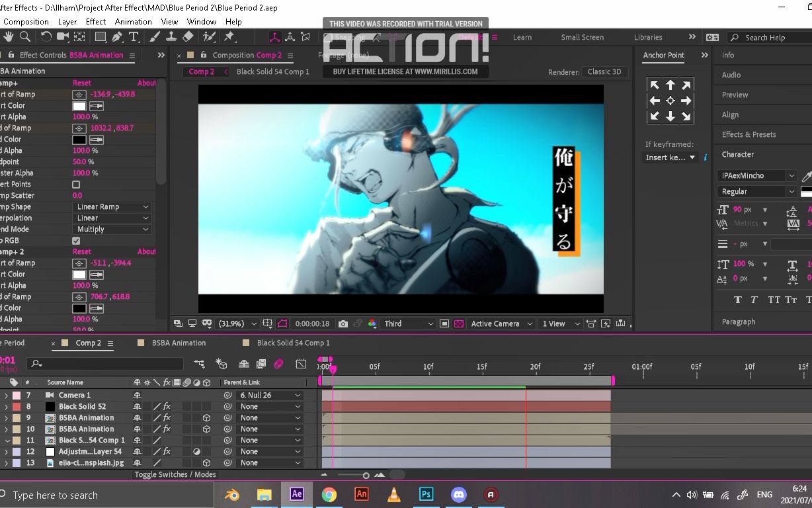The image size is (812, 508).
Task: Toggle effects fx switch on Black Solid 52
Action: pos(167,407)
